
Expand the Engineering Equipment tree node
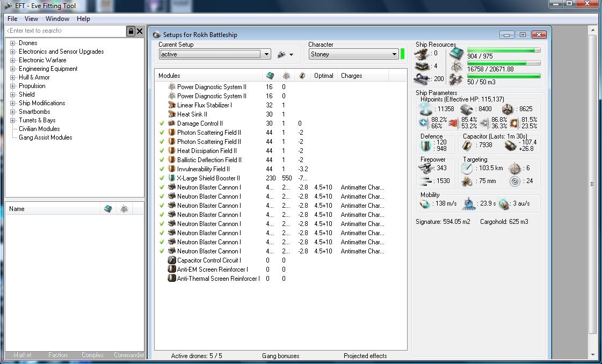coord(13,69)
